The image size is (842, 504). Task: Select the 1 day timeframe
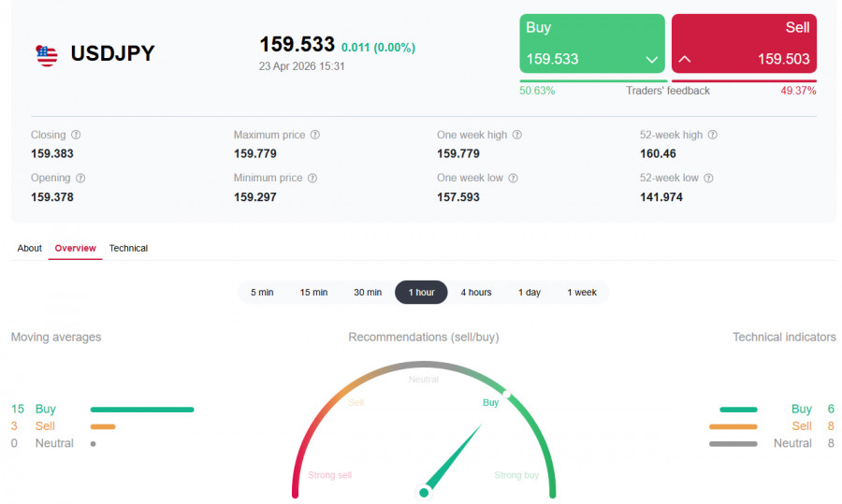[x=530, y=292]
